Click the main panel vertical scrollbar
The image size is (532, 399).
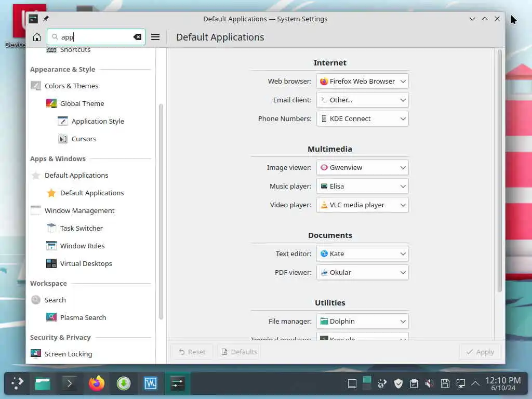coord(499,170)
